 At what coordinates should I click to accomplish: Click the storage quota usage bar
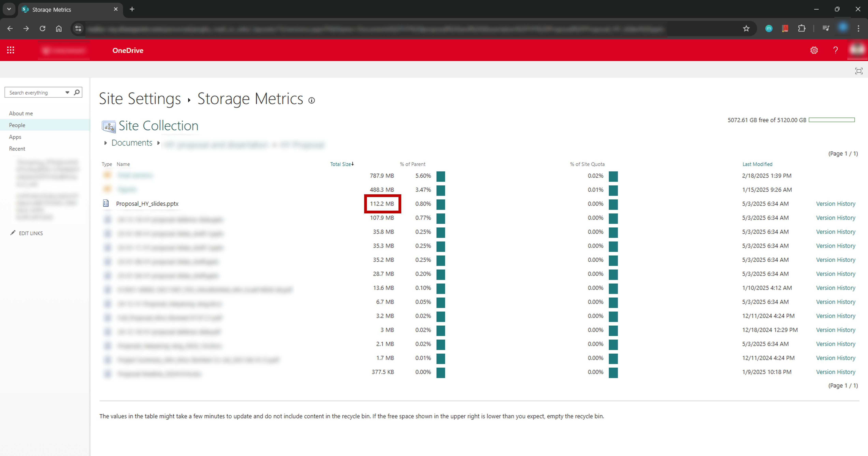click(x=831, y=120)
